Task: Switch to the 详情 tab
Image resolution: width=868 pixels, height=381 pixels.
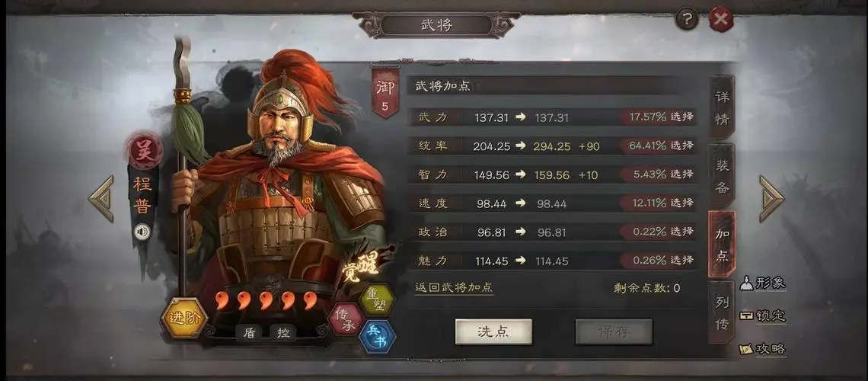Action: (722, 107)
